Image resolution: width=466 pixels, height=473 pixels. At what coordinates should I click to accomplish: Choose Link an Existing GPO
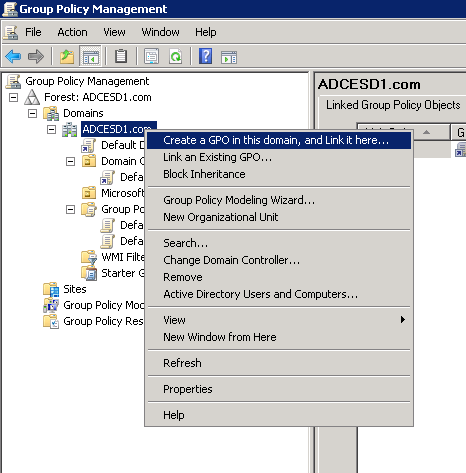click(279, 157)
